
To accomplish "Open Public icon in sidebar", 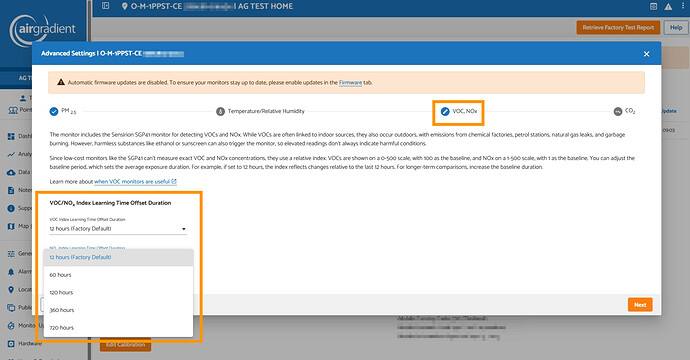I will click(11, 308).
